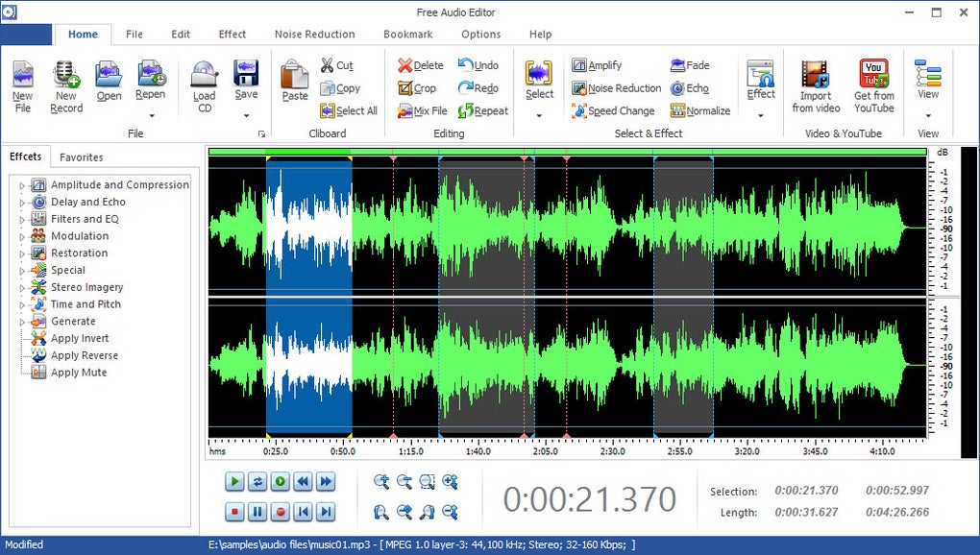Open the Select dropdown arrow
980x555 pixels.
point(538,113)
